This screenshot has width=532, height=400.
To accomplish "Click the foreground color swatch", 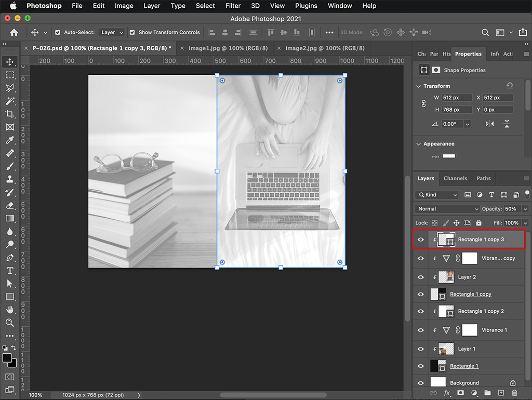I will (x=7, y=358).
